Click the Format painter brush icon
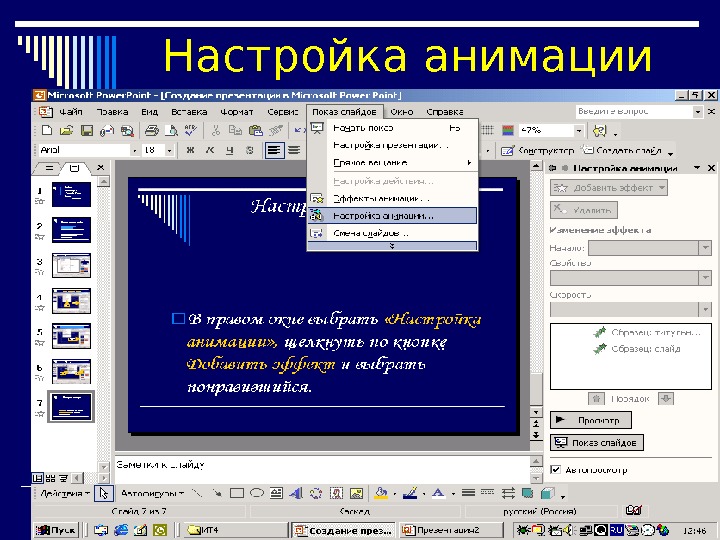Image resolution: width=720 pixels, height=540 pixels. coord(276,130)
